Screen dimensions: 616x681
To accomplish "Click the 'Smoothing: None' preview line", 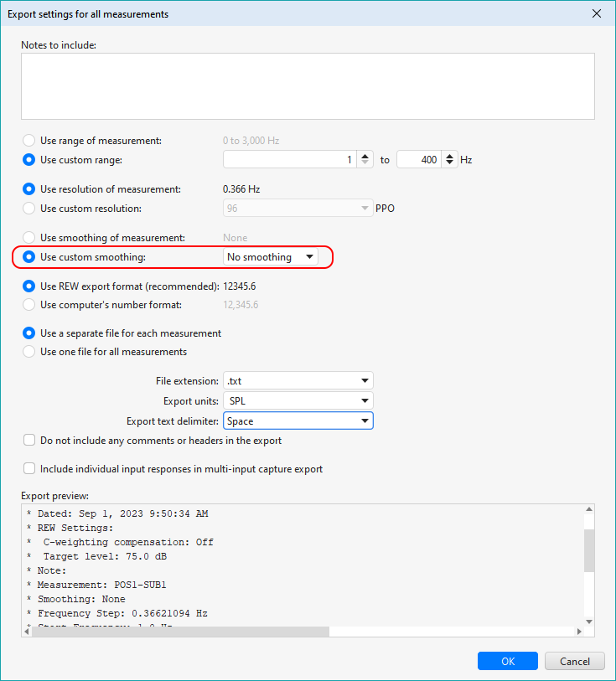I will [x=76, y=599].
